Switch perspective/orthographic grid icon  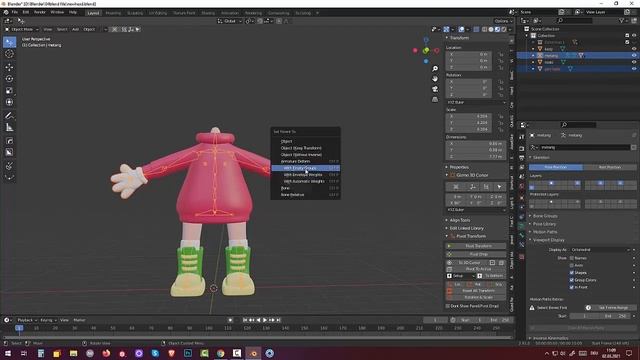[435, 99]
